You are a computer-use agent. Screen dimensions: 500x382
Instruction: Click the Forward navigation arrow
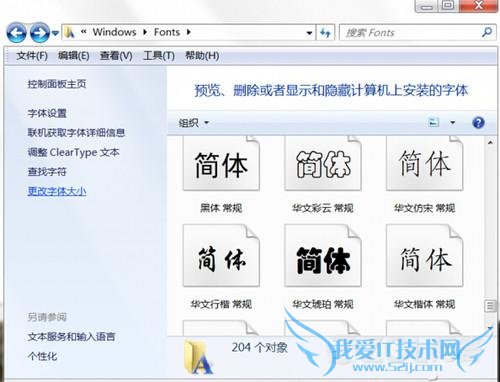40,32
